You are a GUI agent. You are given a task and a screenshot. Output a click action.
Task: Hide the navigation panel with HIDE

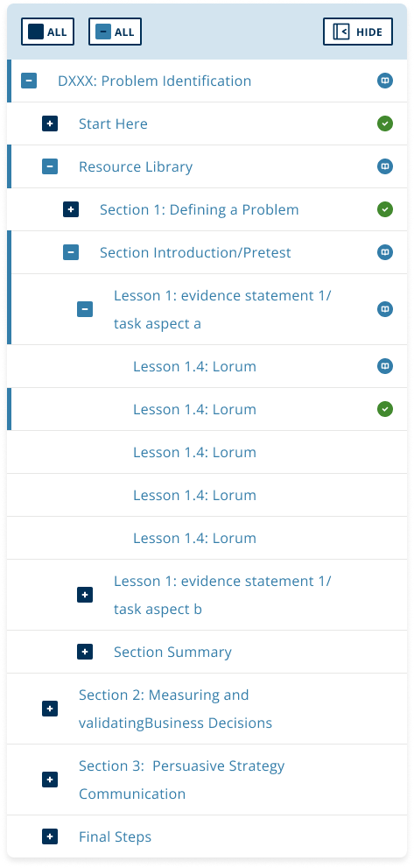coord(358,32)
